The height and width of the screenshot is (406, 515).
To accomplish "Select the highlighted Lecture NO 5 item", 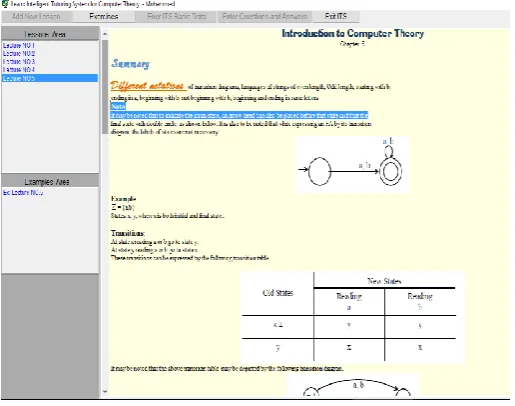I will (x=50, y=78).
